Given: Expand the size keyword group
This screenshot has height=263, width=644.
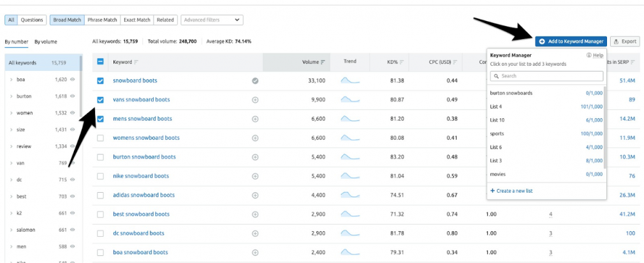Looking at the screenshot, I should click(11, 130).
